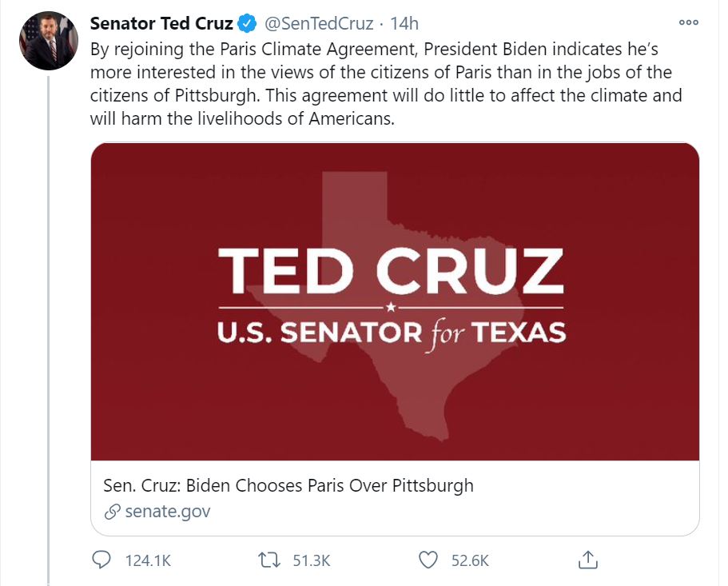Click the 14h tweet timestamp
Screen dimensions: 728x586
pos(404,23)
